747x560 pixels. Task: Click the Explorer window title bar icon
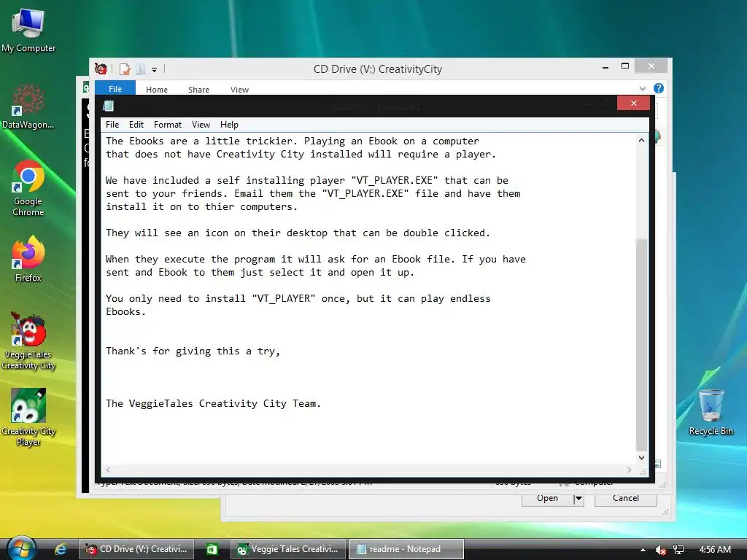point(101,69)
